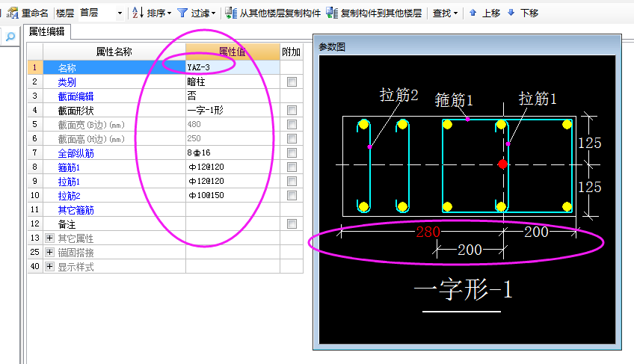Toggle the 附加 checkbox for 截面高
634x364 pixels.
292,138
